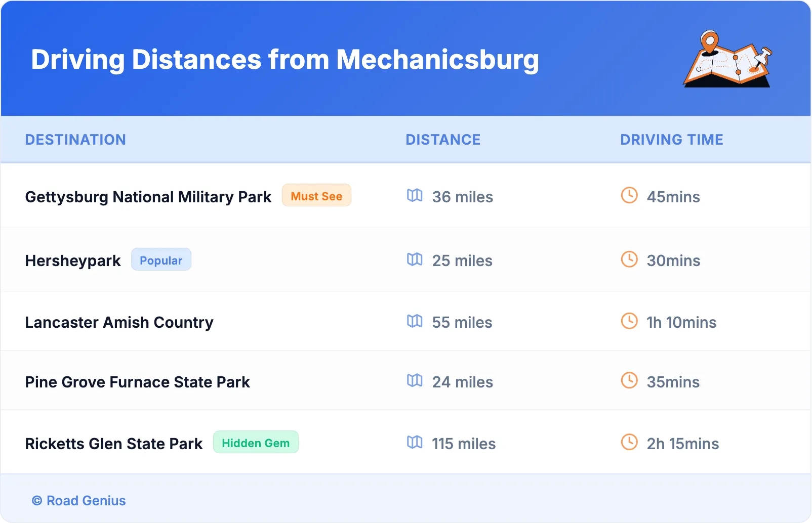Screen dimensions: 812x523
Task: Click the map icon beside 55 miles
Action: click(415, 321)
